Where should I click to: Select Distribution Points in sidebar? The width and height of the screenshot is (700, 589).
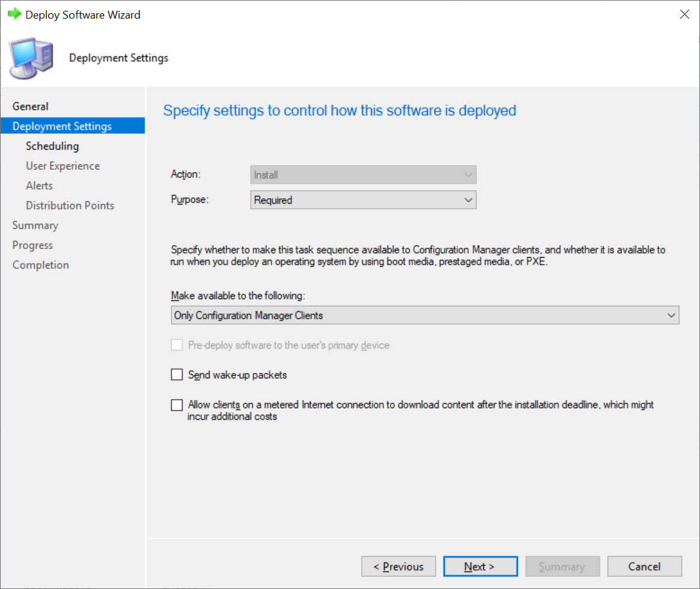[70, 205]
